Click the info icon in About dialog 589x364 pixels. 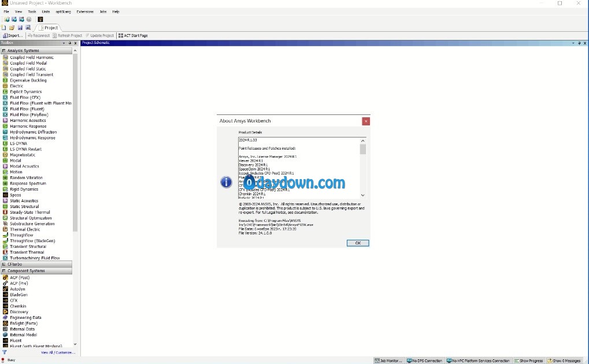[x=226, y=182]
